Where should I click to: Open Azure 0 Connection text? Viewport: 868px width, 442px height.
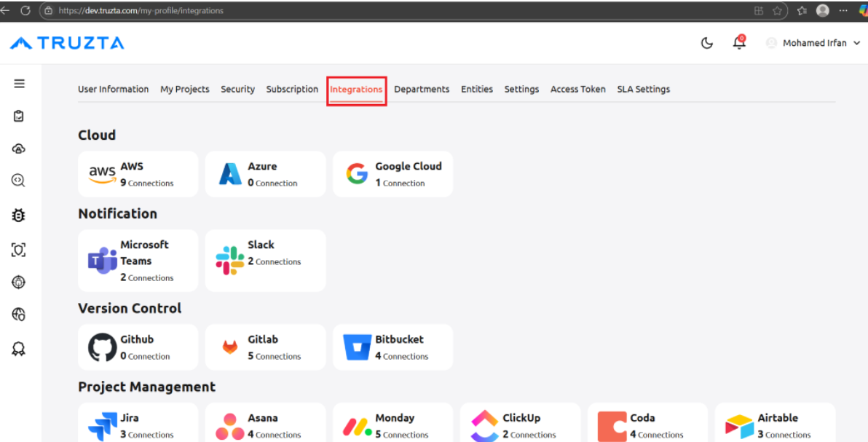pyautogui.click(x=272, y=183)
